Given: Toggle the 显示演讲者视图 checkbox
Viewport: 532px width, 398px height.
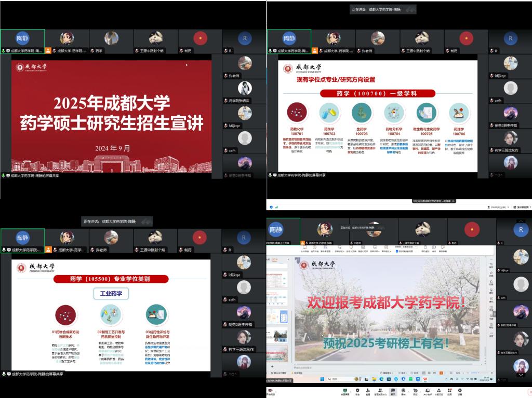Looking at the screenshot, I should click(397, 254).
